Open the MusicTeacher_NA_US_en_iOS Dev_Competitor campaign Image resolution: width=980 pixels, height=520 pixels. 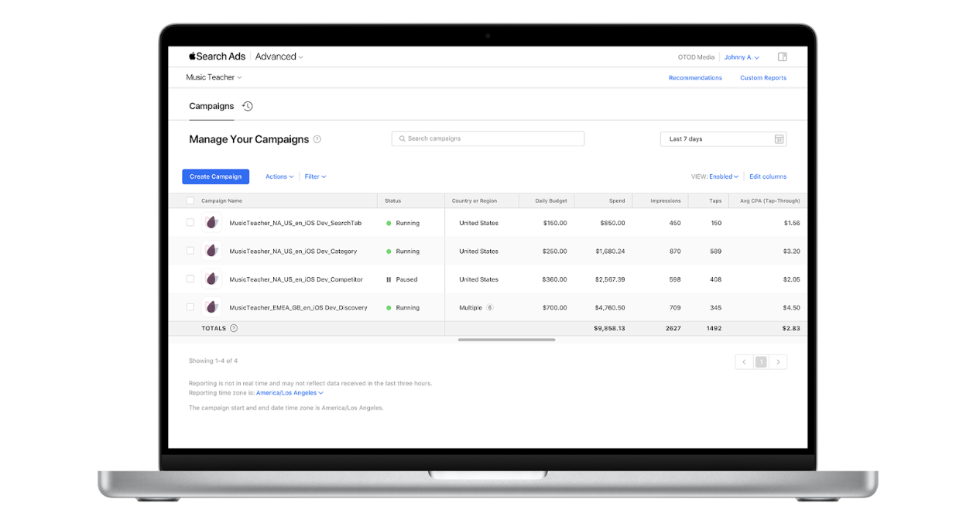click(x=296, y=279)
